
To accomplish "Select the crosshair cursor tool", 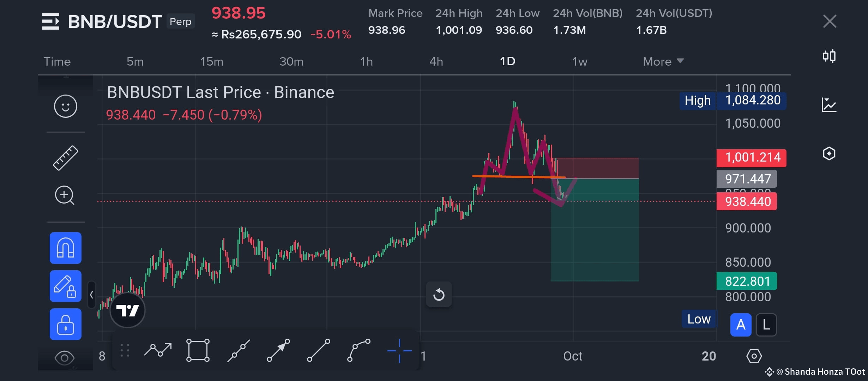I will point(399,351).
